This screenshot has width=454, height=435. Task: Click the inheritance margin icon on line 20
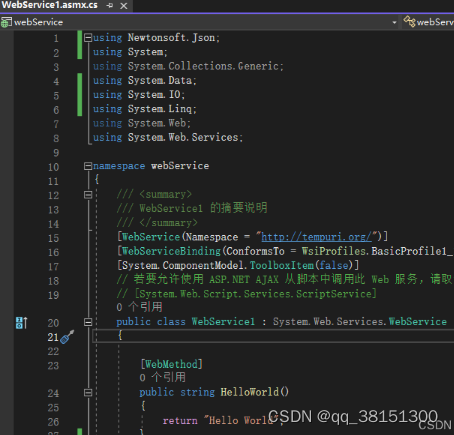coord(21,323)
